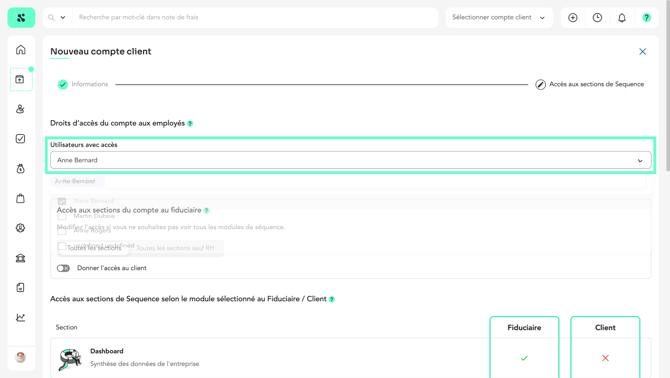This screenshot has height=378, width=670.
Task: Click the Section column label
Action: (x=66, y=327)
